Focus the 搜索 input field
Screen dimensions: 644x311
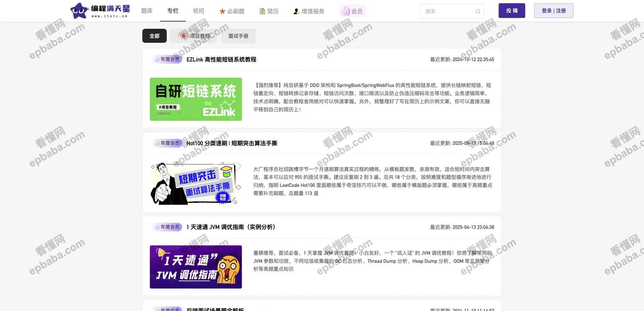[452, 11]
